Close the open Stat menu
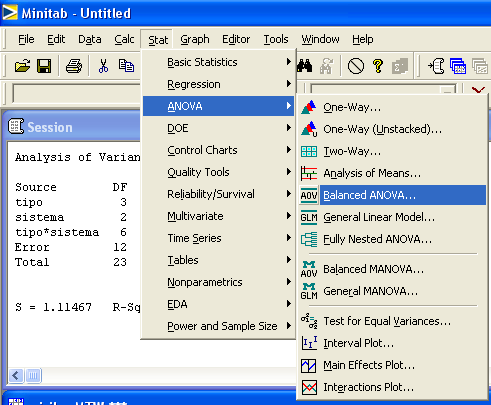The image size is (491, 405). (158, 40)
